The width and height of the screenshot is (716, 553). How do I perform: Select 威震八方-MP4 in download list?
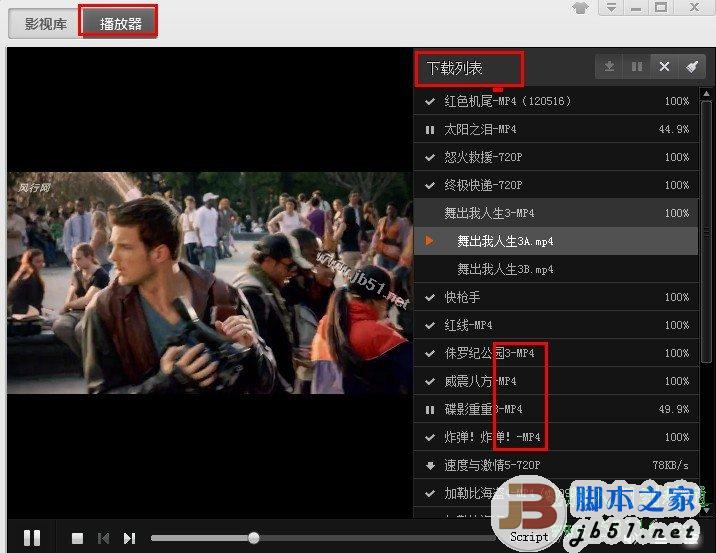(556, 381)
